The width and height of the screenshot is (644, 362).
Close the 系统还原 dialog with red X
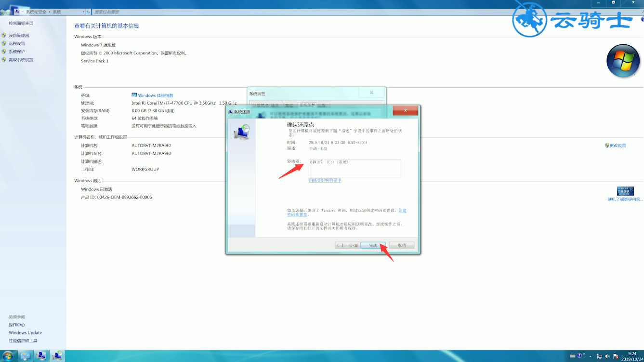[405, 110]
